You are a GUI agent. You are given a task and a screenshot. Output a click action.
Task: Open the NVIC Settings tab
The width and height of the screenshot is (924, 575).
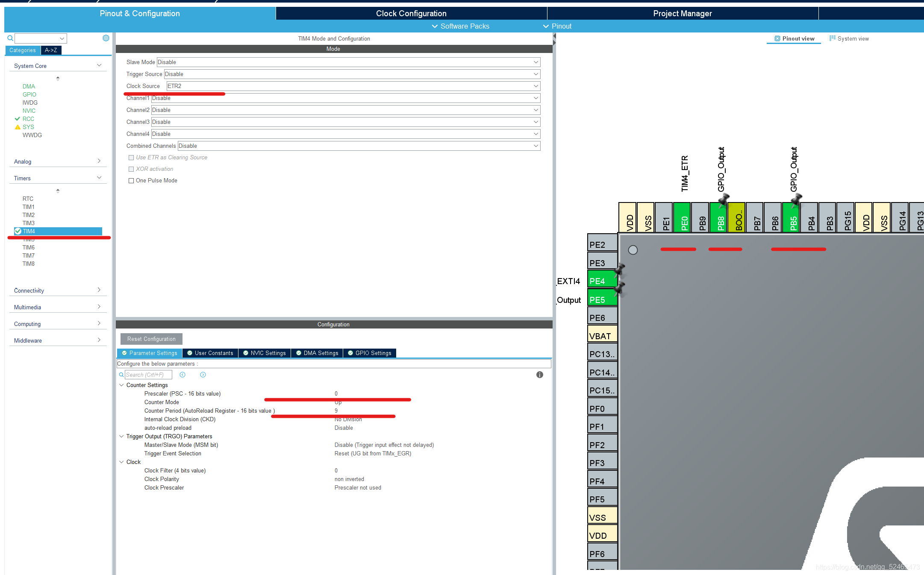[265, 353]
